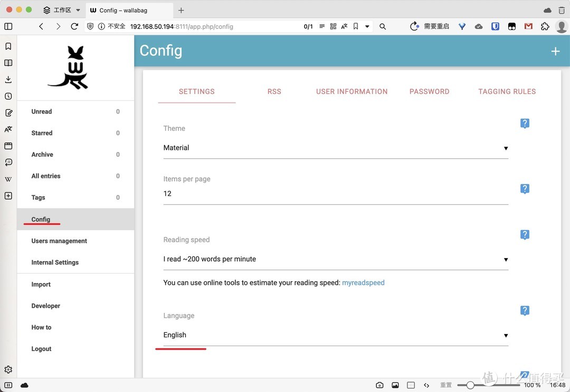Click the plus icon in Config header
Screen dimensions: 570x392
pyautogui.click(x=555, y=51)
